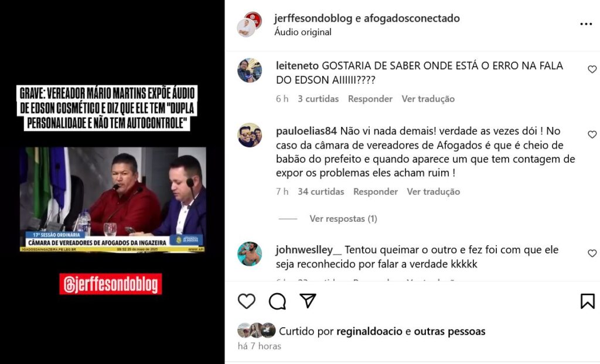Open pauloelias84's profile avatar

250,135
